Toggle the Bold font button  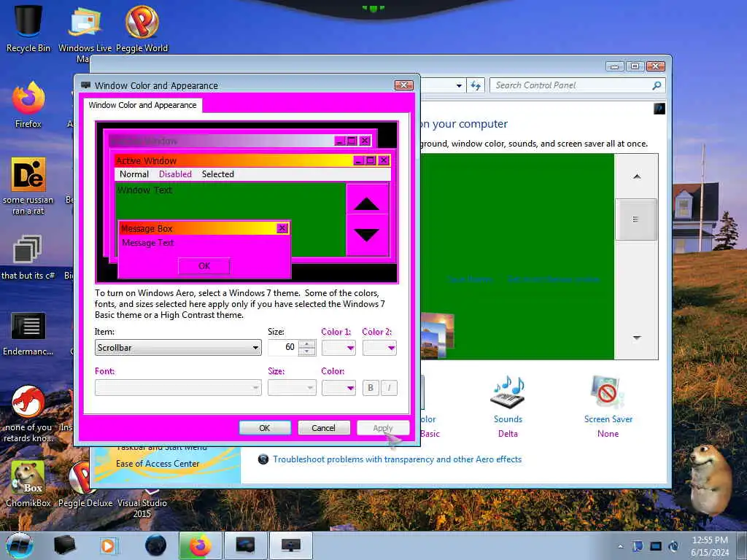point(371,388)
